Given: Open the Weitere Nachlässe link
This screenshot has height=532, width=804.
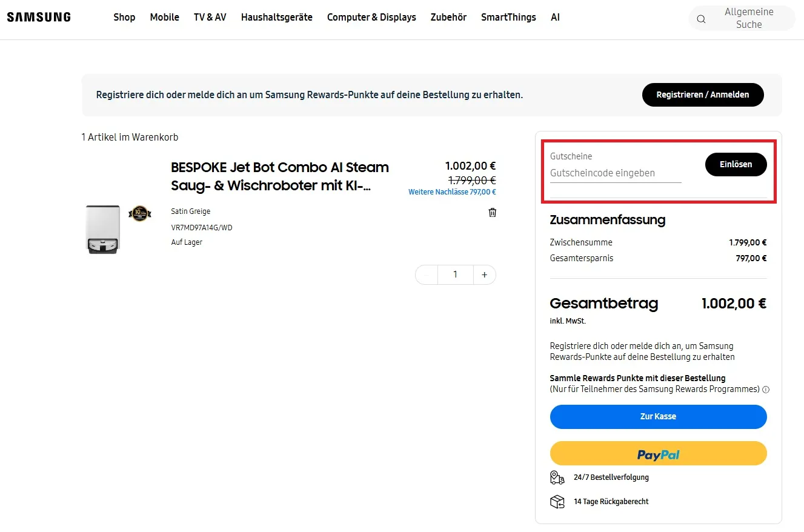Looking at the screenshot, I should (451, 191).
